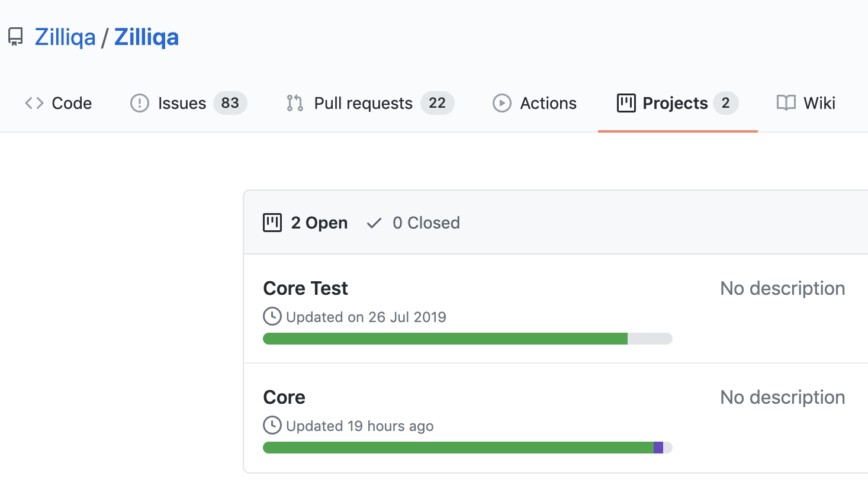868x489 pixels.
Task: Click the clock icon by 'Updated 19 hours ago'
Action: tap(272, 425)
